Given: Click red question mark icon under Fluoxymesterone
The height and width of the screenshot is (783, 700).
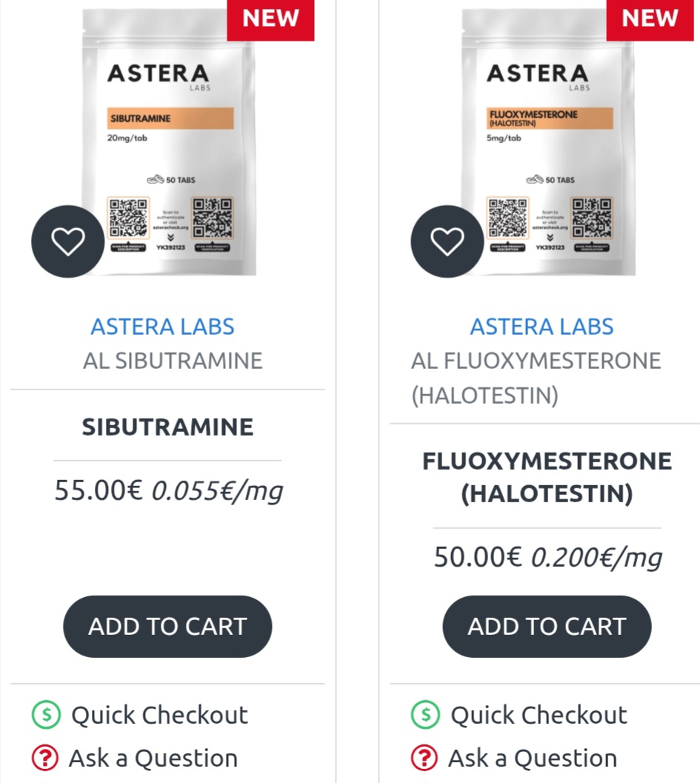Looking at the screenshot, I should (x=424, y=759).
